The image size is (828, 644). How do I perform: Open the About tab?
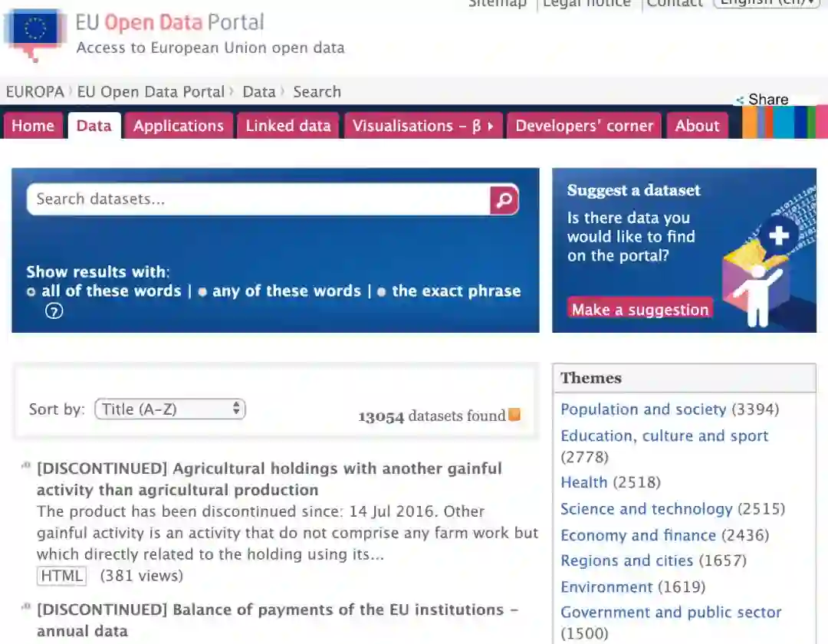(698, 126)
